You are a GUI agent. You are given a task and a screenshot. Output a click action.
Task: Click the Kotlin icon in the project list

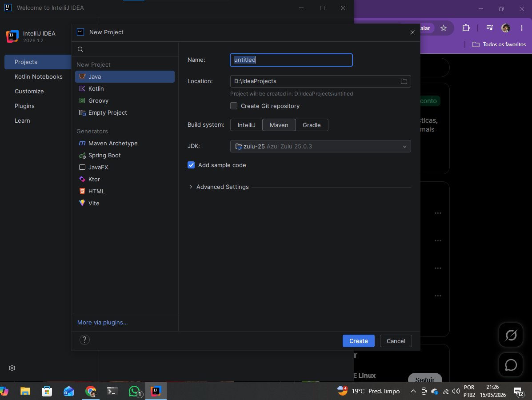(x=82, y=88)
